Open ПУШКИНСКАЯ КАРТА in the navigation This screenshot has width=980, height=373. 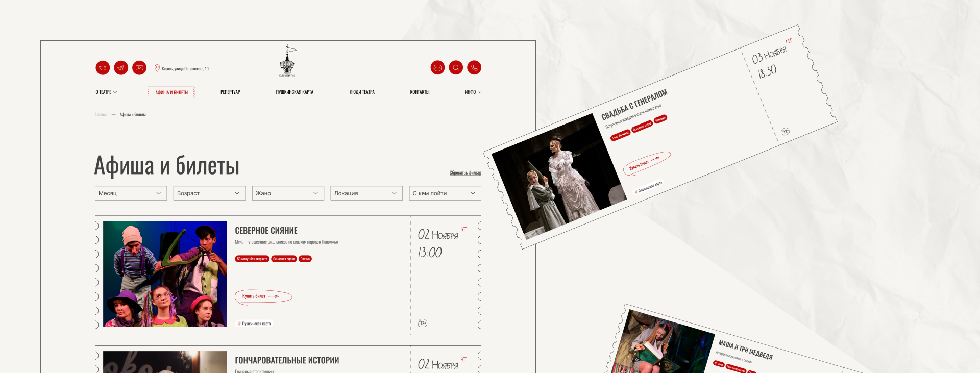295,92
